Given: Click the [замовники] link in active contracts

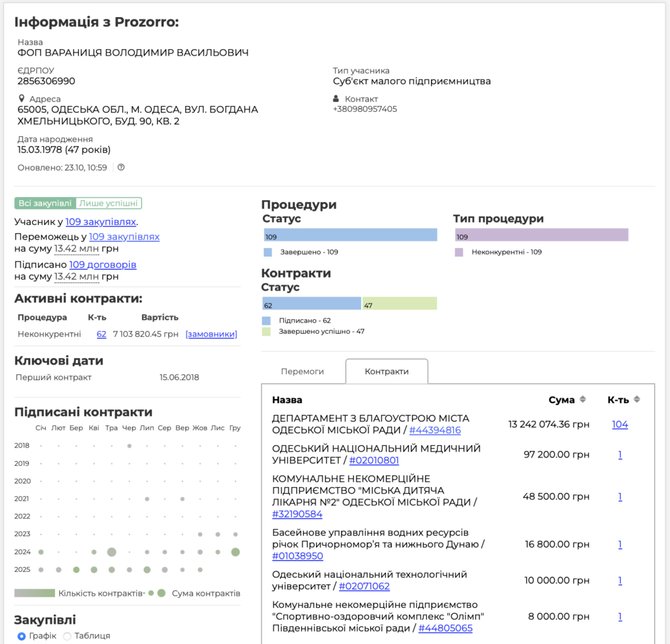Looking at the screenshot, I should click(x=211, y=334).
